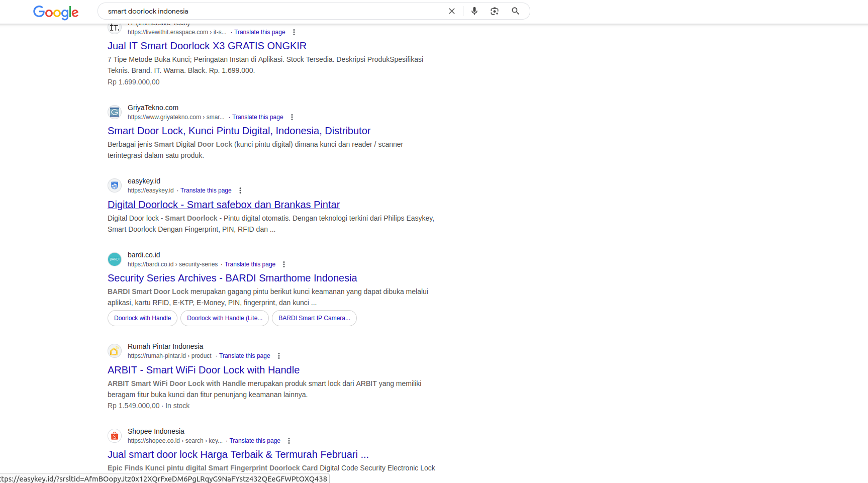Click the bardi.co.id site name
Image resolution: width=868 pixels, height=483 pixels.
click(x=144, y=255)
